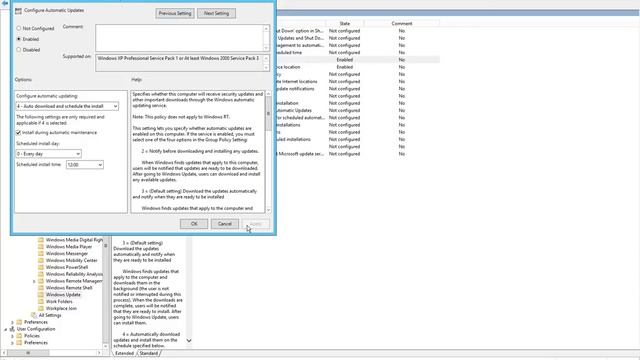The width and height of the screenshot is (640, 360).
Task: Select the Windows Mobility Center tree item
Action: [x=71, y=260]
